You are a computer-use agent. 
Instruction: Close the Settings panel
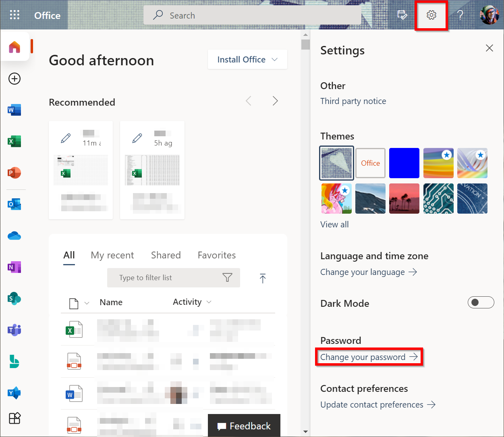489,48
